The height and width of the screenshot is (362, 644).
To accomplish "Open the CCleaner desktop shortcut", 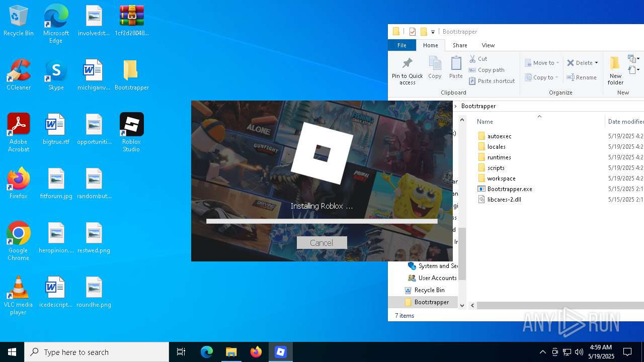I will 19,75.
